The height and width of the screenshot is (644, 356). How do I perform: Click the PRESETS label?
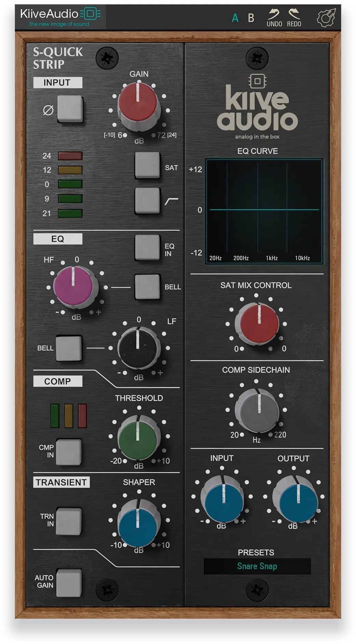pyautogui.click(x=256, y=552)
